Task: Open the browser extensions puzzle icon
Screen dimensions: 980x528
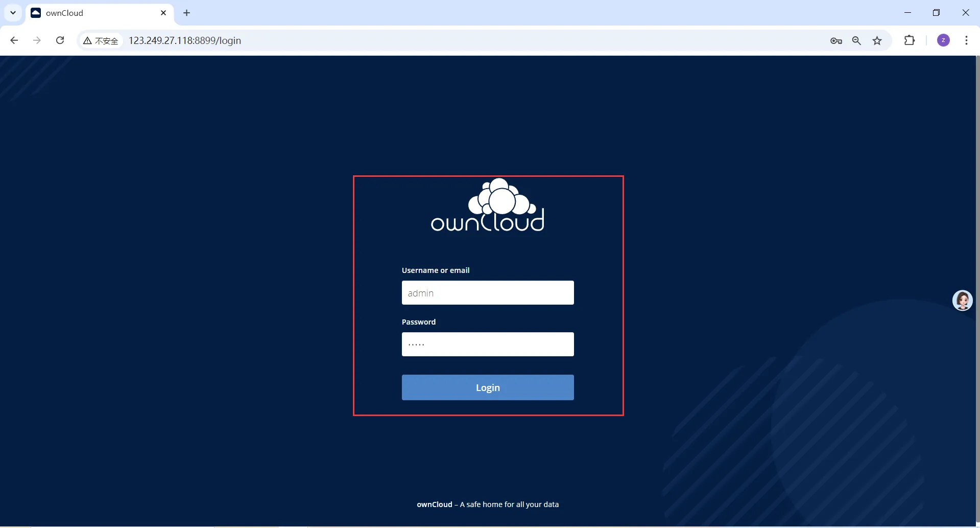Action: pyautogui.click(x=910, y=40)
